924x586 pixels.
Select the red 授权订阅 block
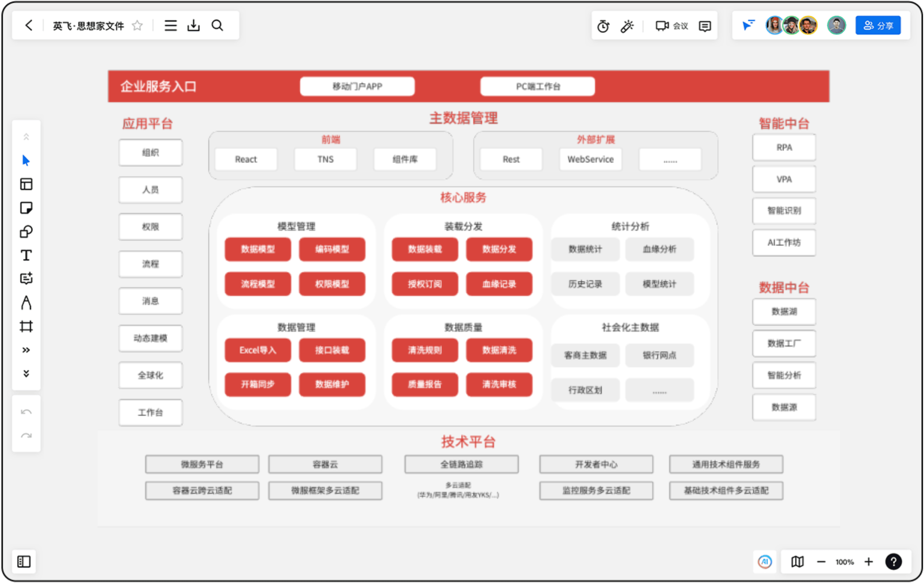point(425,284)
